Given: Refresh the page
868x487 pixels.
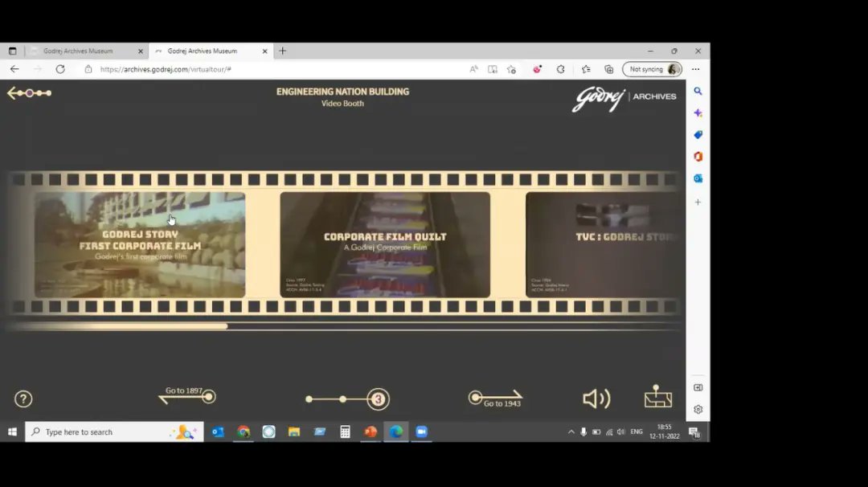Looking at the screenshot, I should coord(60,69).
